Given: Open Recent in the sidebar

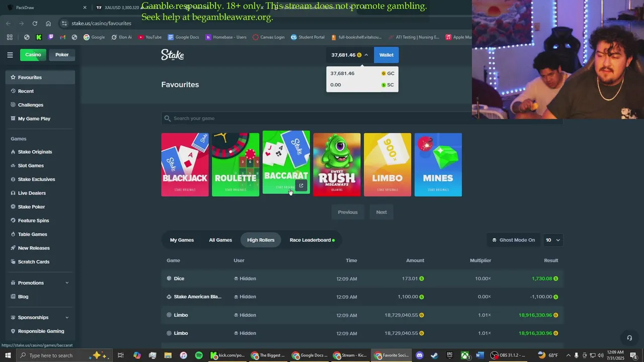Looking at the screenshot, I should (x=40, y=91).
